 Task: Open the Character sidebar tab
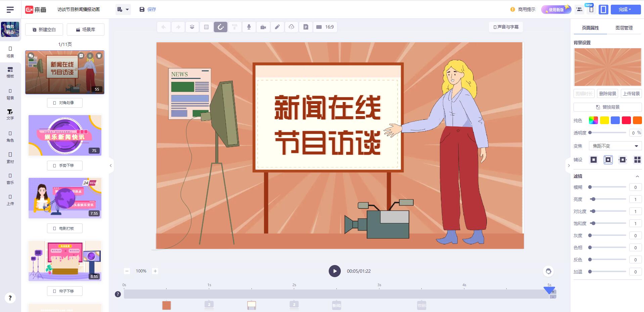10,137
